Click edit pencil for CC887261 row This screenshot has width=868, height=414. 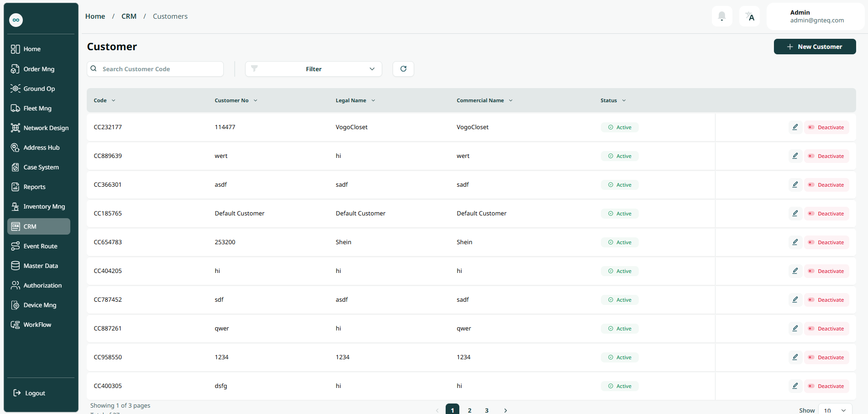pos(795,329)
